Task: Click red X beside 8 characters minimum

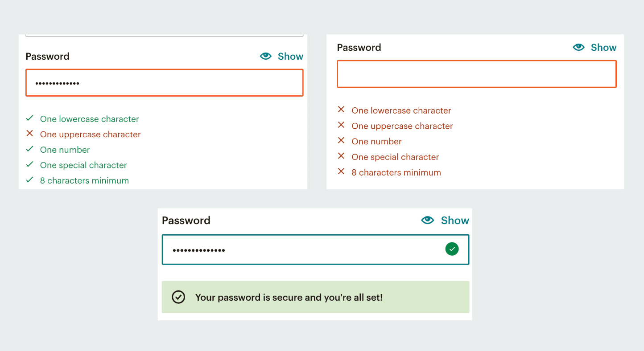Action: pos(341,171)
